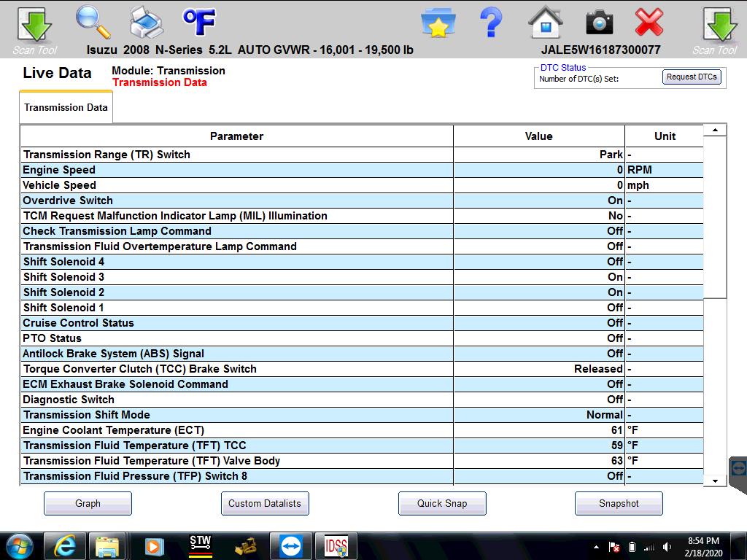Click the left Scan Tool download icon

[x=34, y=25]
